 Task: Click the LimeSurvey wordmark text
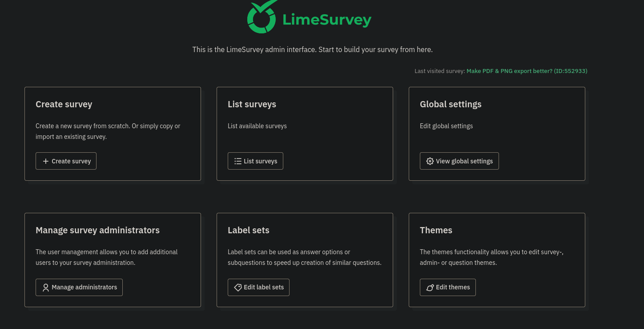327,20
